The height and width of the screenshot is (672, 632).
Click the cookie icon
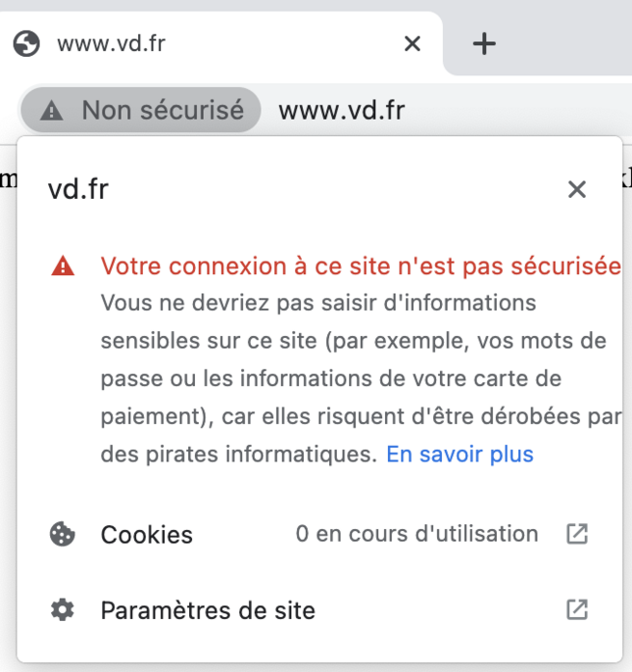tap(63, 534)
